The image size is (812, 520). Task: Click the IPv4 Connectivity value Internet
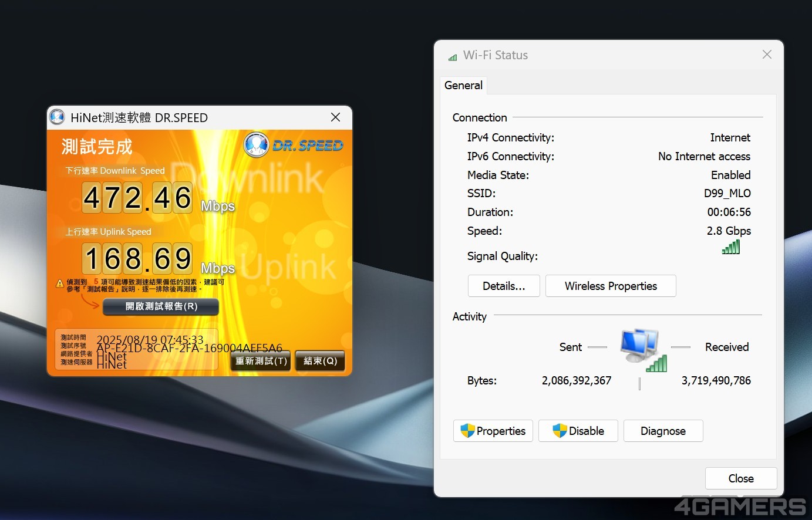click(730, 137)
